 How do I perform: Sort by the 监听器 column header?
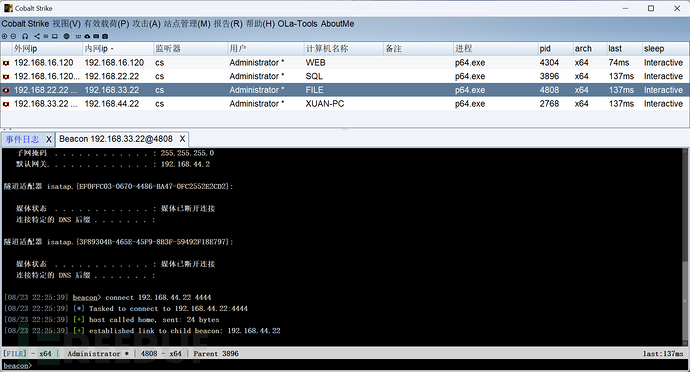click(x=190, y=48)
